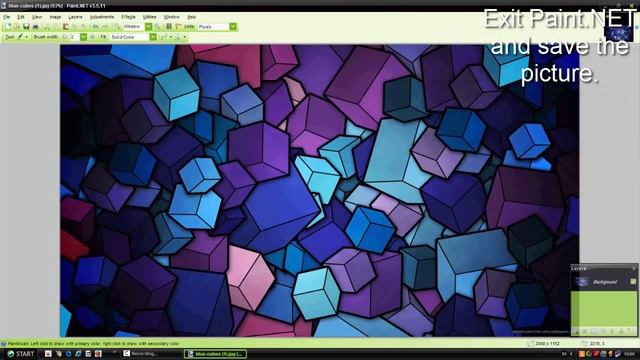Open the Effects menu
Image resolution: width=640 pixels, height=360 pixels.
pyautogui.click(x=129, y=17)
